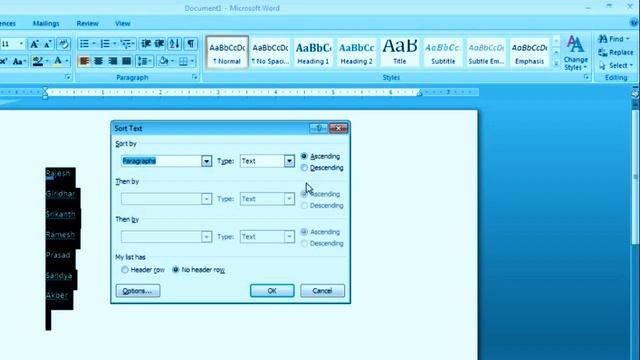
Task: Click the Text Highlight Color icon
Action: coord(38,61)
